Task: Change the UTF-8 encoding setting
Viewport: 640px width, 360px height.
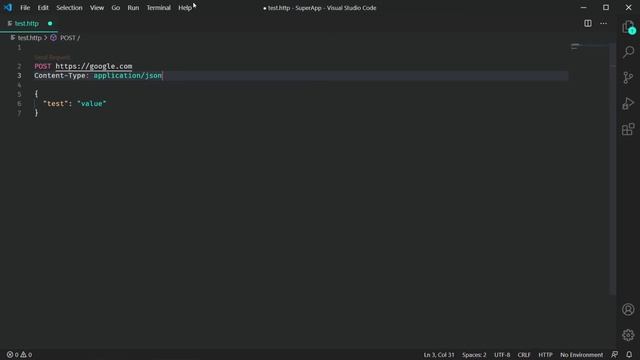Action: [x=502, y=355]
